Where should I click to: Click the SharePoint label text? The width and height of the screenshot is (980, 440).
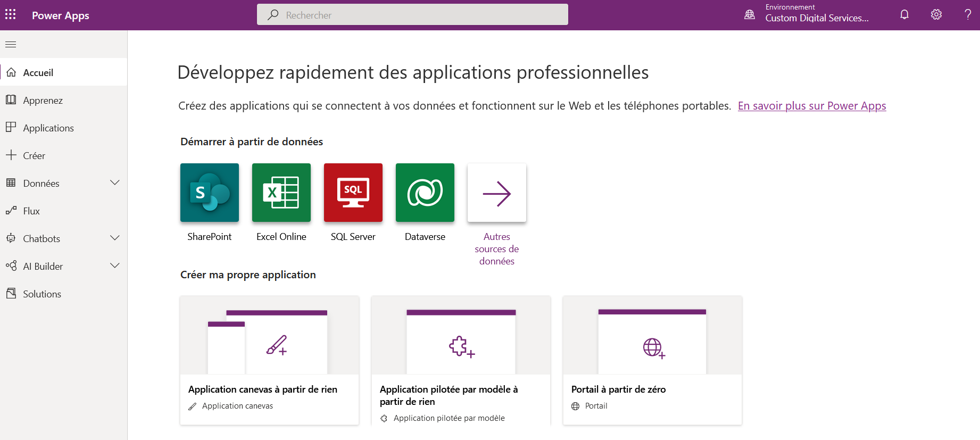point(210,237)
